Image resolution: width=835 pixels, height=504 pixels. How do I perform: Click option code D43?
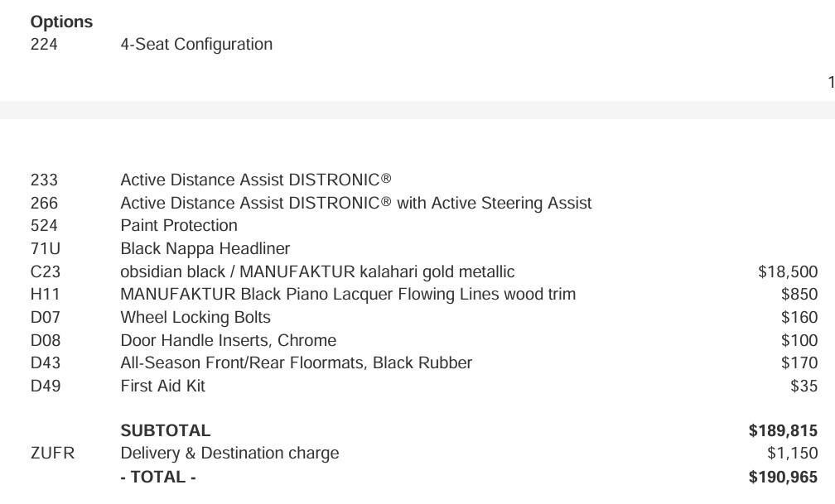pyautogui.click(x=45, y=362)
